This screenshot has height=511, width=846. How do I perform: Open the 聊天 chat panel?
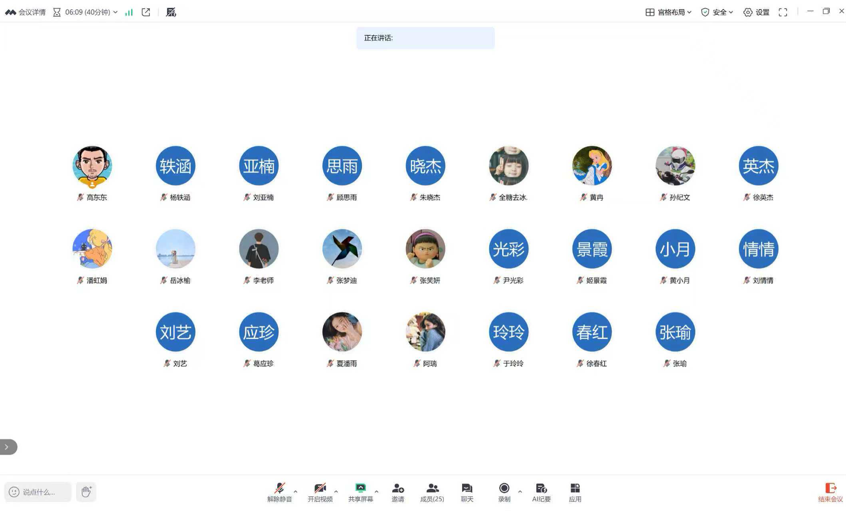tap(467, 491)
